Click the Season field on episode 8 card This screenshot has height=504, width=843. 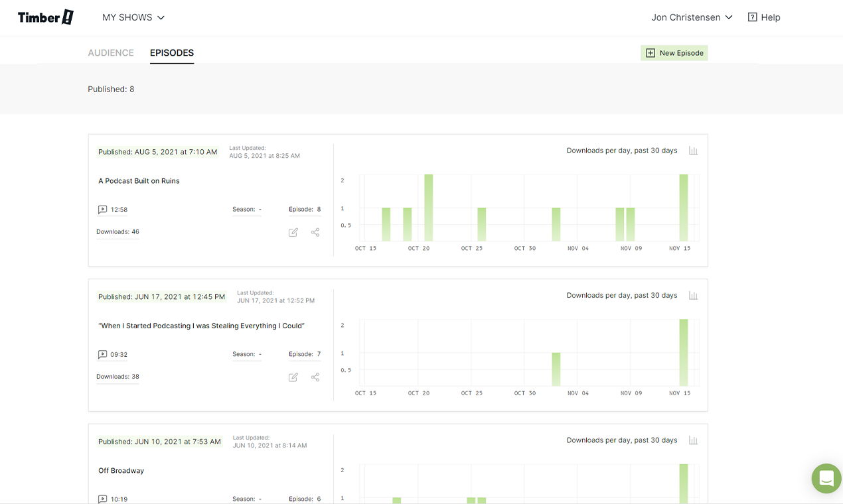tap(247, 210)
